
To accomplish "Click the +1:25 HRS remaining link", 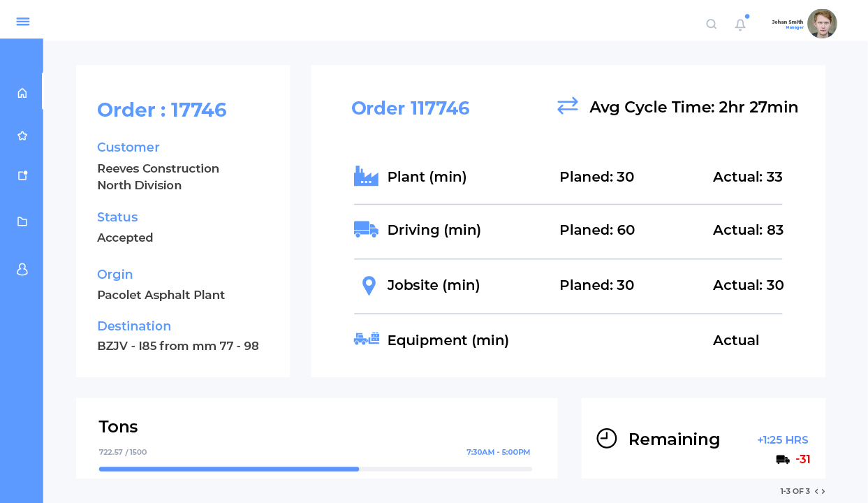I will 783,439.
